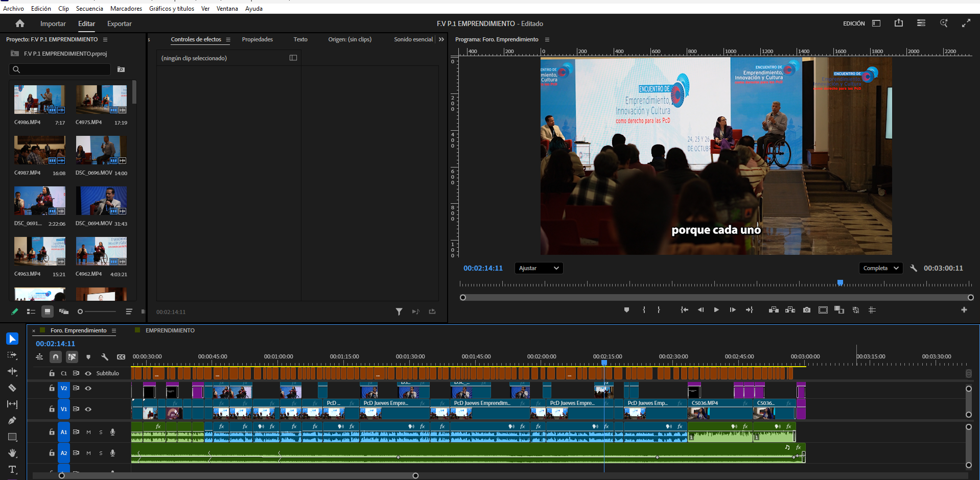Play the sequence in Program monitor
Viewport: 980px width, 480px height.
coord(716,310)
